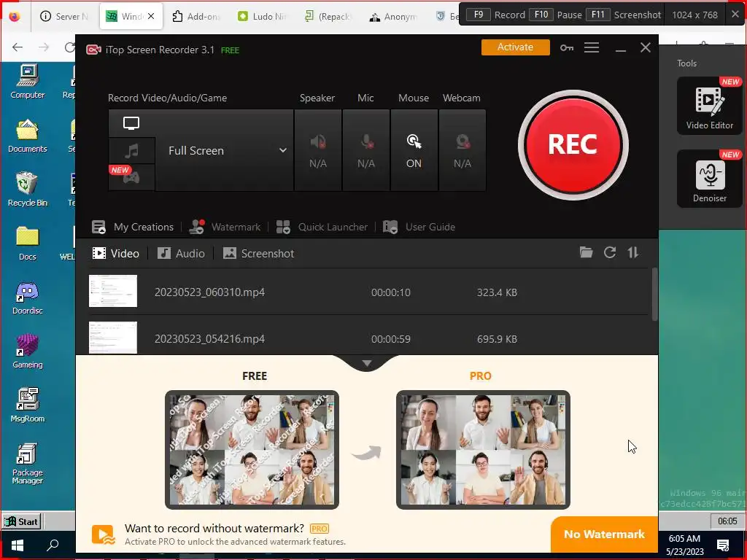Switch to the Audio list tab
747x560 pixels.
[x=181, y=253]
